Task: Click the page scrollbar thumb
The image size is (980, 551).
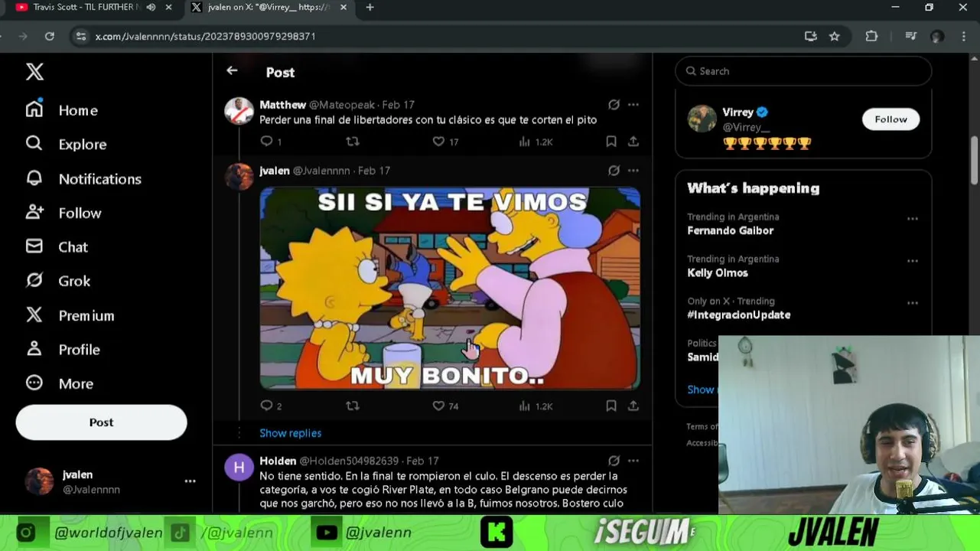Action: [975, 160]
